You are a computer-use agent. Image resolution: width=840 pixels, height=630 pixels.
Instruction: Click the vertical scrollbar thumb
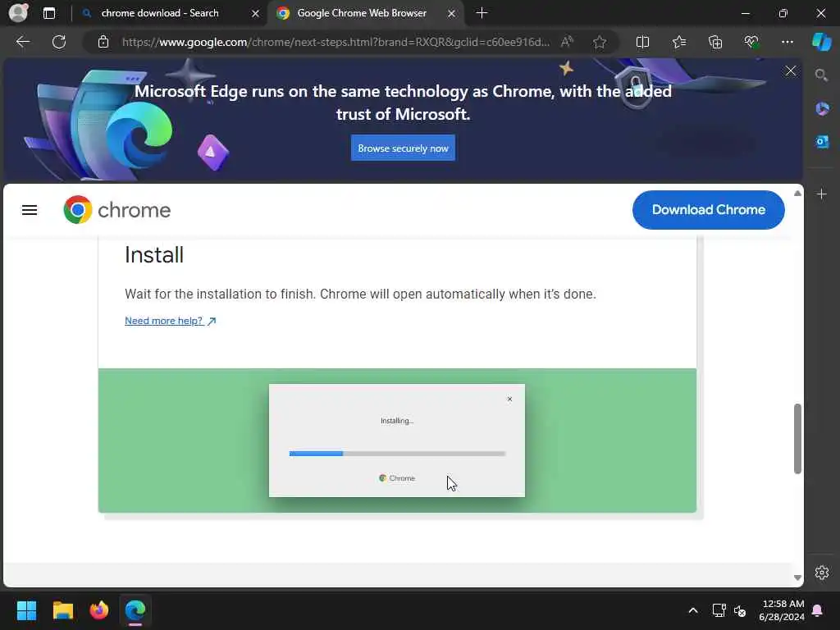pos(797,439)
